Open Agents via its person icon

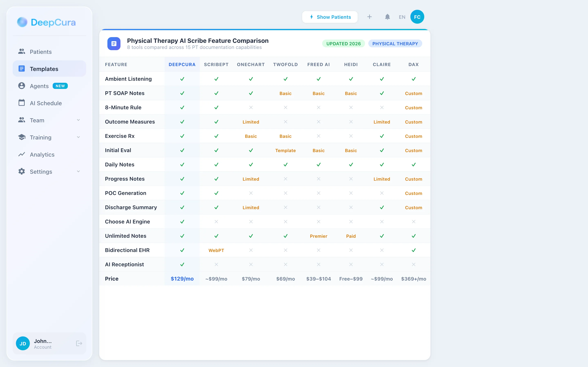click(x=22, y=86)
